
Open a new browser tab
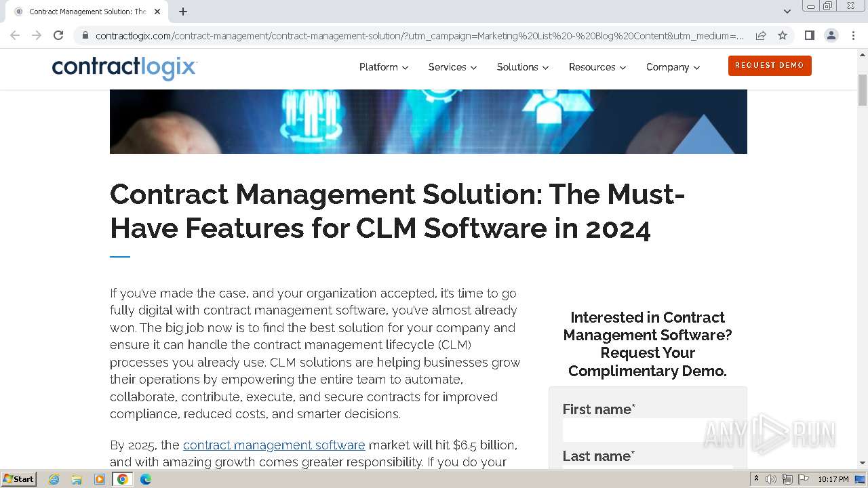point(183,12)
